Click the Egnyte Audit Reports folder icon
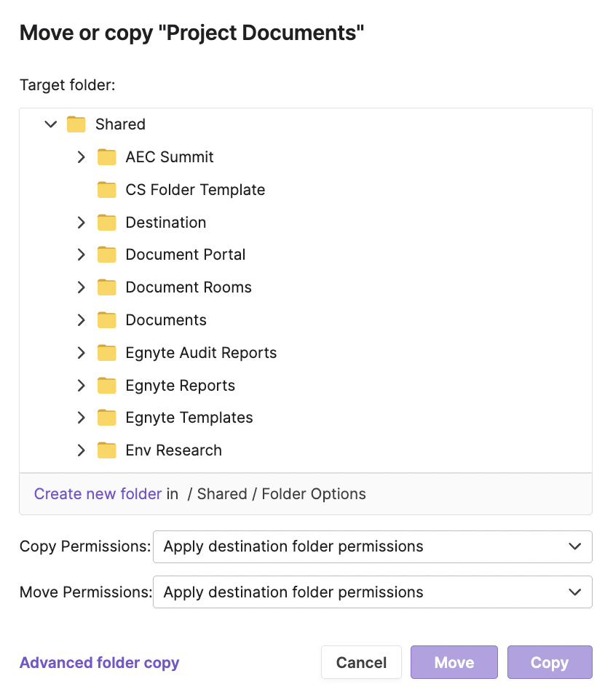The image size is (613, 700). [107, 353]
